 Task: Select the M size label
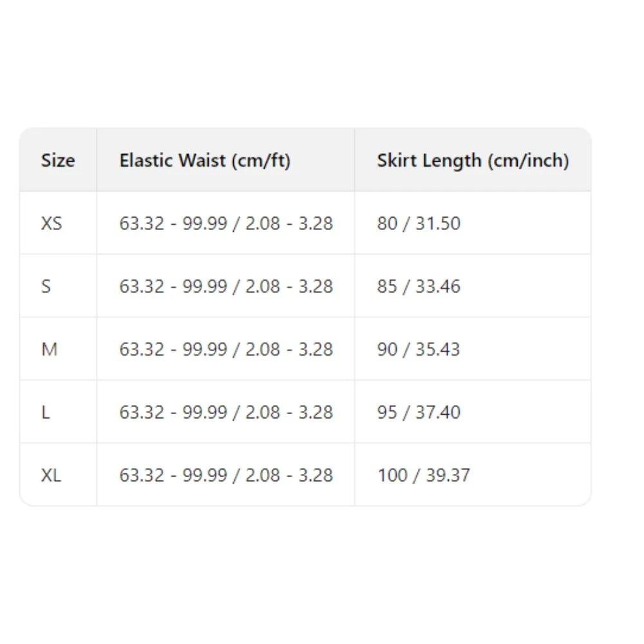coord(49,349)
